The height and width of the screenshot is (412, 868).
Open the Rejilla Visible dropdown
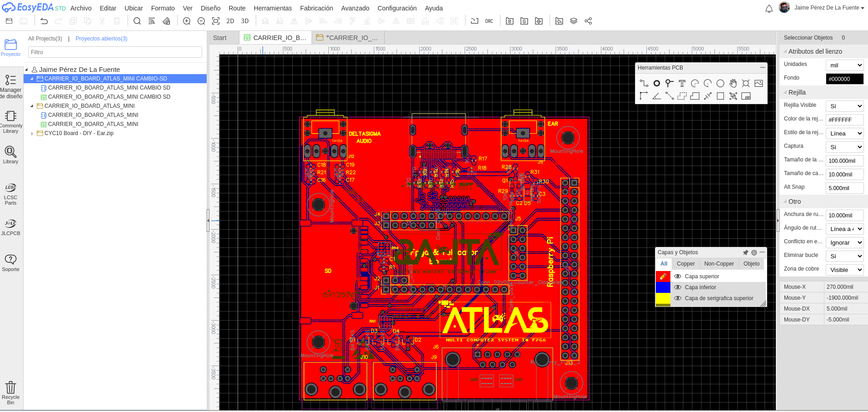pyautogui.click(x=844, y=106)
